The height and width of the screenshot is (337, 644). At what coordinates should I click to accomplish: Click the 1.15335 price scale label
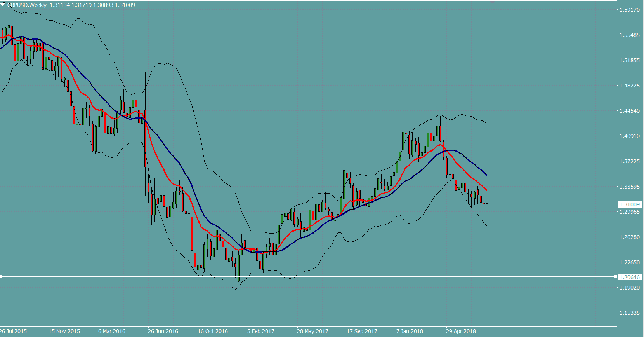click(x=629, y=313)
